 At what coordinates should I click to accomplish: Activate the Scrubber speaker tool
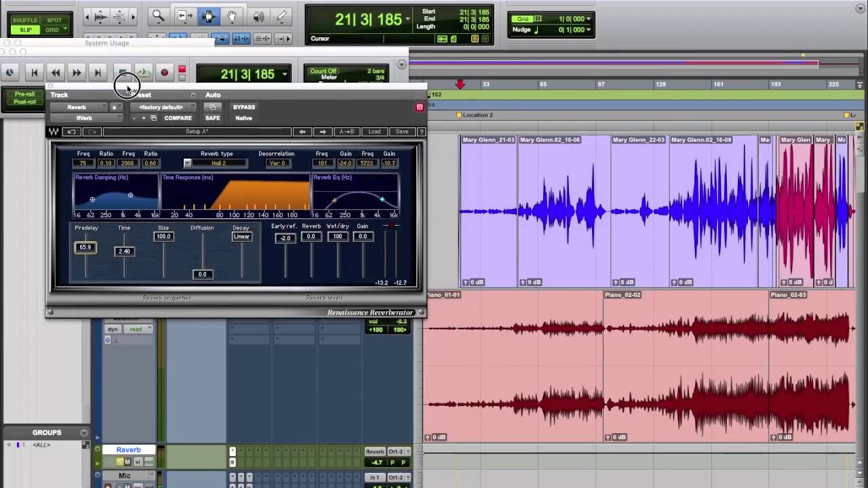[258, 16]
